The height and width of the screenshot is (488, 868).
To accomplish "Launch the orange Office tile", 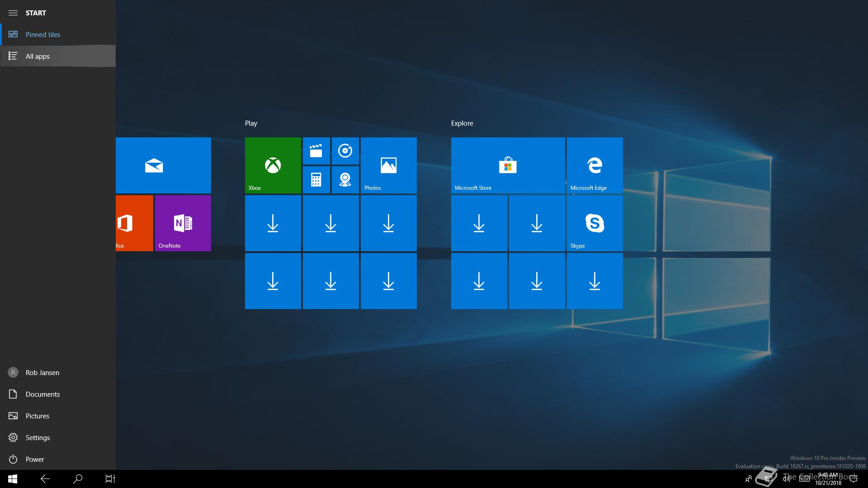I will point(134,223).
